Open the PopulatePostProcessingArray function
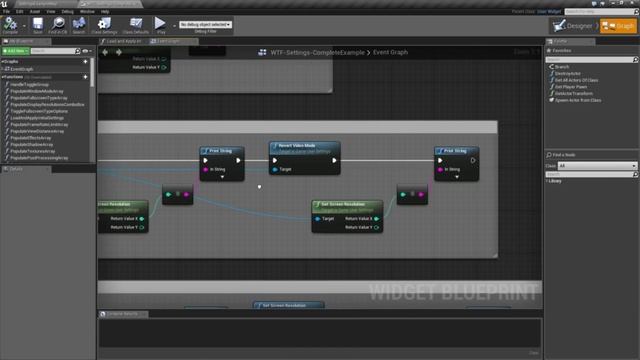Image resolution: width=640 pixels, height=360 pixels. click(39, 158)
